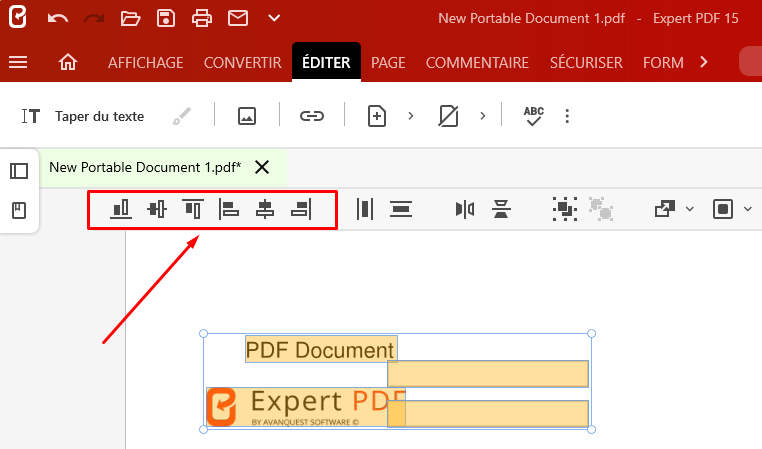762x449 pixels.
Task: Click the format painter brush icon
Action: [x=182, y=116]
